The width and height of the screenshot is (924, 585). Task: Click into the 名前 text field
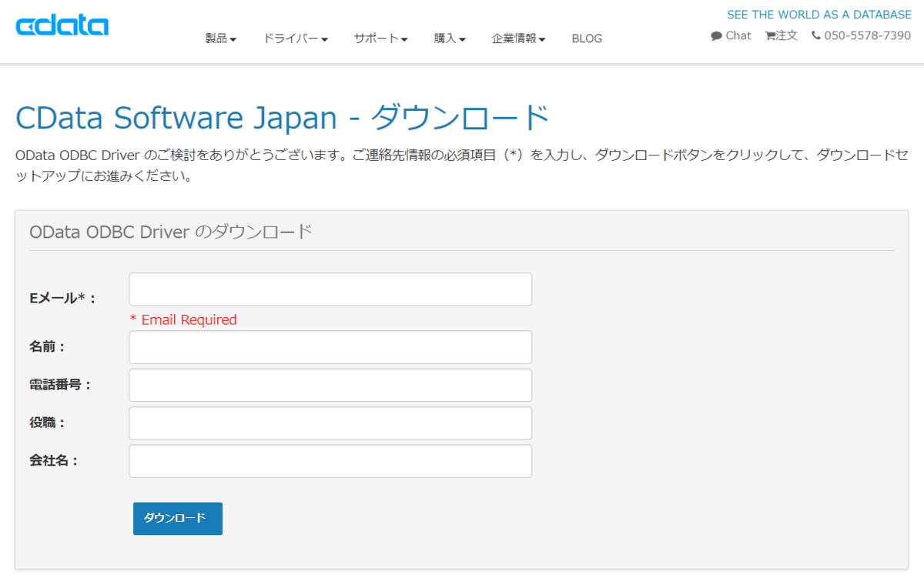(330, 347)
